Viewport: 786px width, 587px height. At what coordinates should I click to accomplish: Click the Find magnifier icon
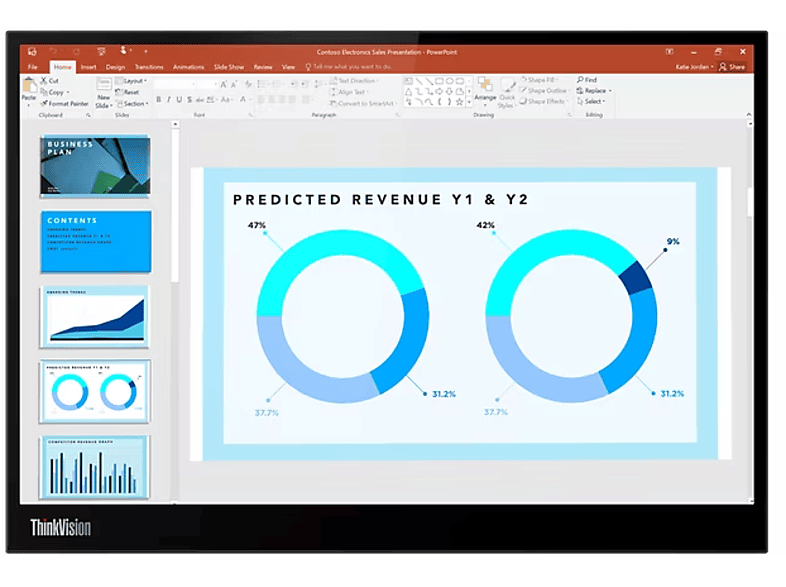pyautogui.click(x=580, y=80)
